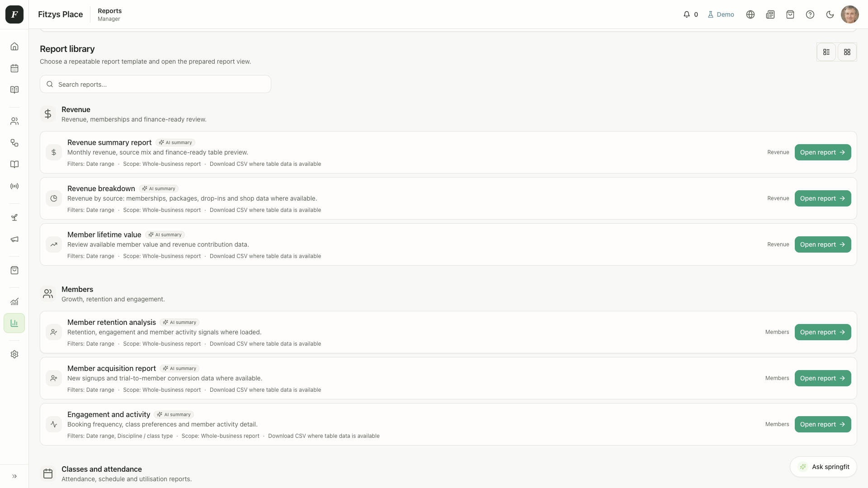Expand the sidebar with double chevron
The height and width of the screenshot is (488, 868).
click(14, 476)
